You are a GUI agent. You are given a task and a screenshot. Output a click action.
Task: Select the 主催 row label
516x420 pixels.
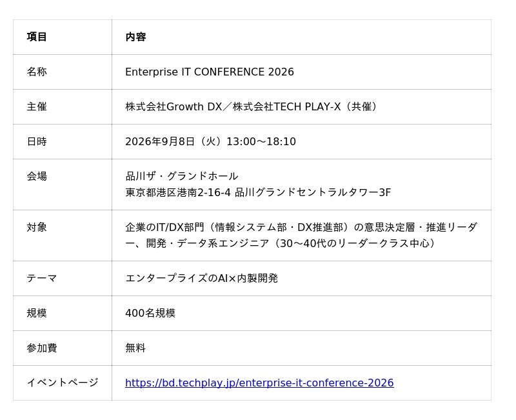coord(37,106)
